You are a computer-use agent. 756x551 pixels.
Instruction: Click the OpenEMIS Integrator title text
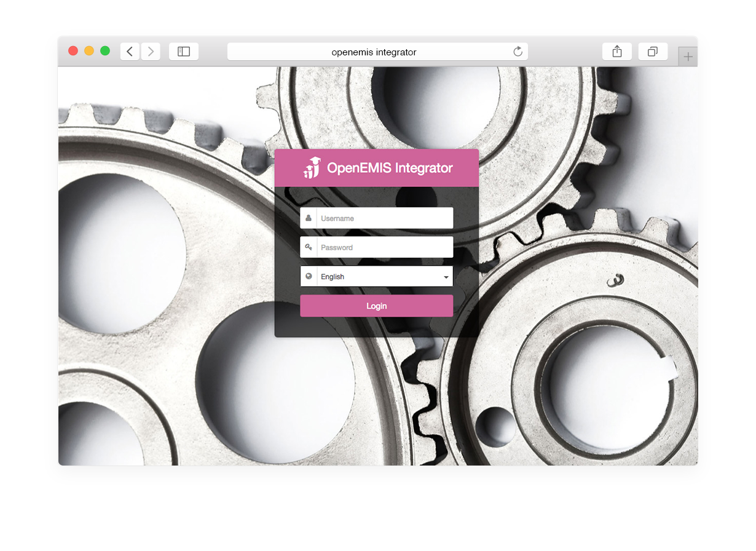tap(390, 168)
